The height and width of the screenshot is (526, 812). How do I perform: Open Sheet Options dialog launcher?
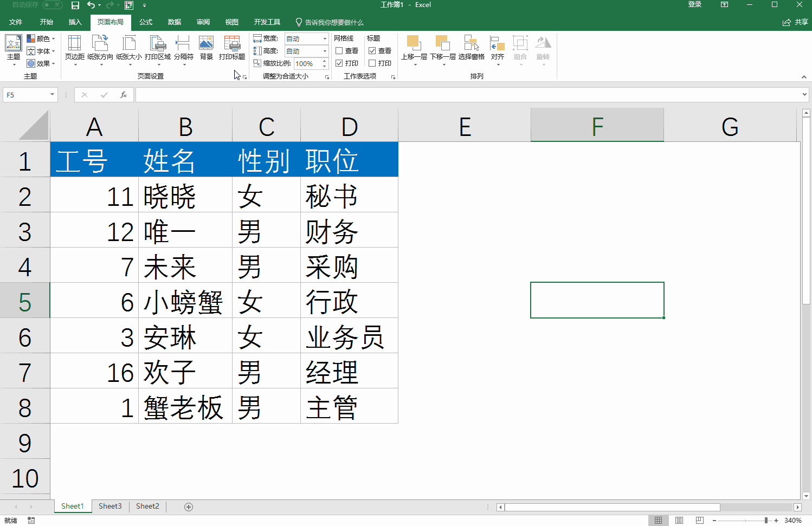point(393,77)
